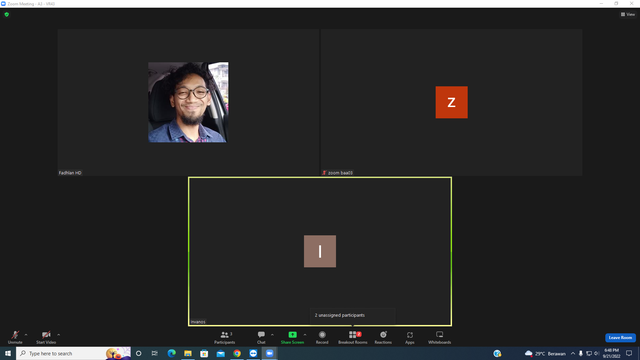Select the active speaker tile with letter I
640x360 pixels.
pos(320,251)
